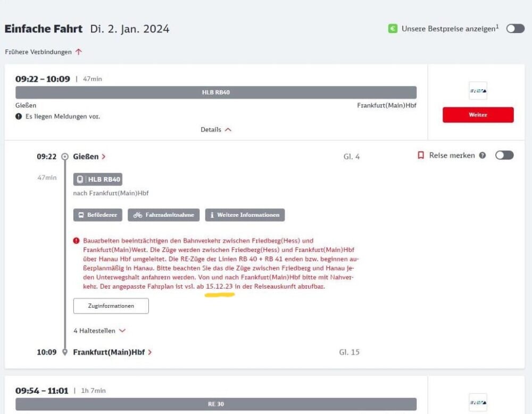Click the Beförderer button
Image resolution: width=532 pixels, height=414 pixels.
[98, 215]
